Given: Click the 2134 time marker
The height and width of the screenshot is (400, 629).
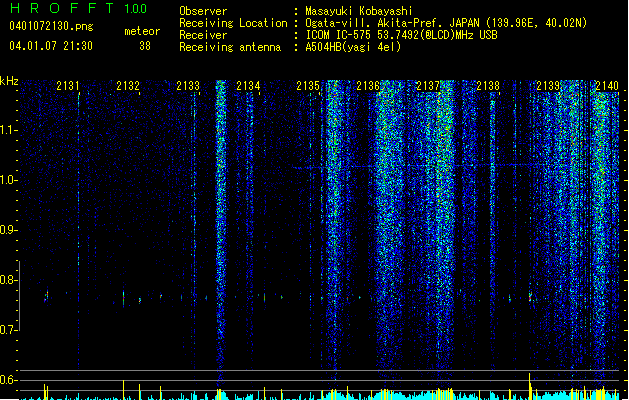Looking at the screenshot, I should (x=248, y=86).
